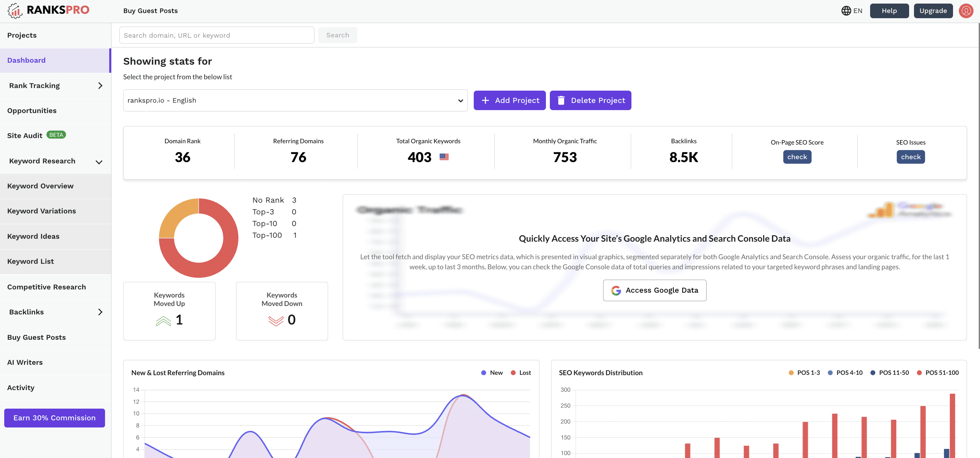Click the red Keywords Moved Down arrow
The image size is (980, 458).
[x=276, y=321]
